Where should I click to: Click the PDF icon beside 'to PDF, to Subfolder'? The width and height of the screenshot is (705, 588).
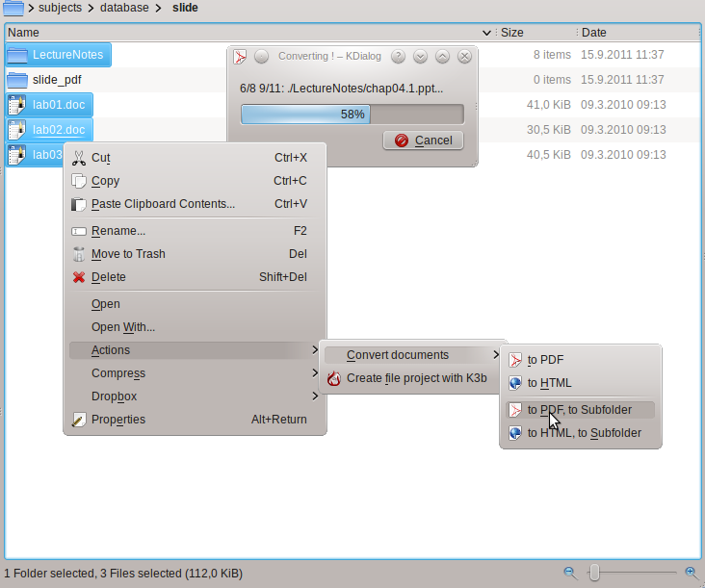tap(515, 410)
